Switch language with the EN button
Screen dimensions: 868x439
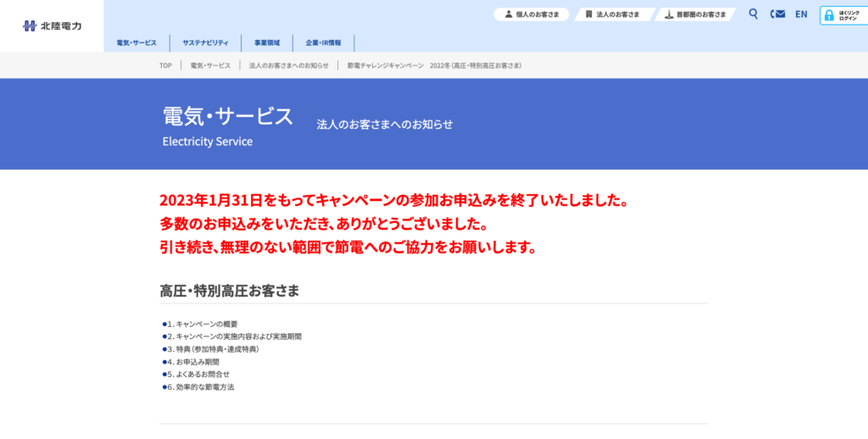[x=801, y=14]
